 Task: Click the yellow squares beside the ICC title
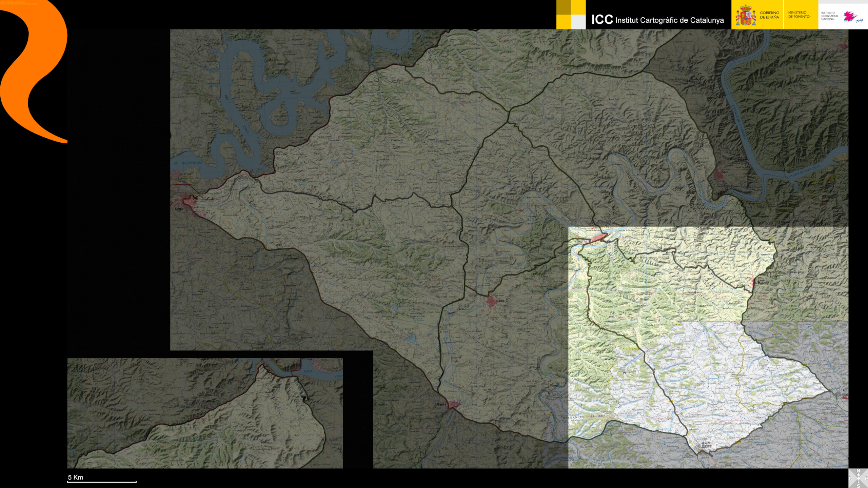(571, 15)
